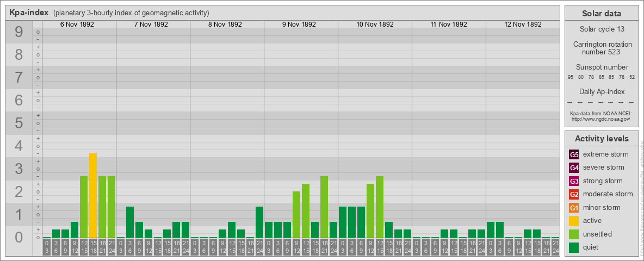Click the G3 strong storm legend icon
The height and width of the screenshot is (261, 644).
[x=574, y=181]
